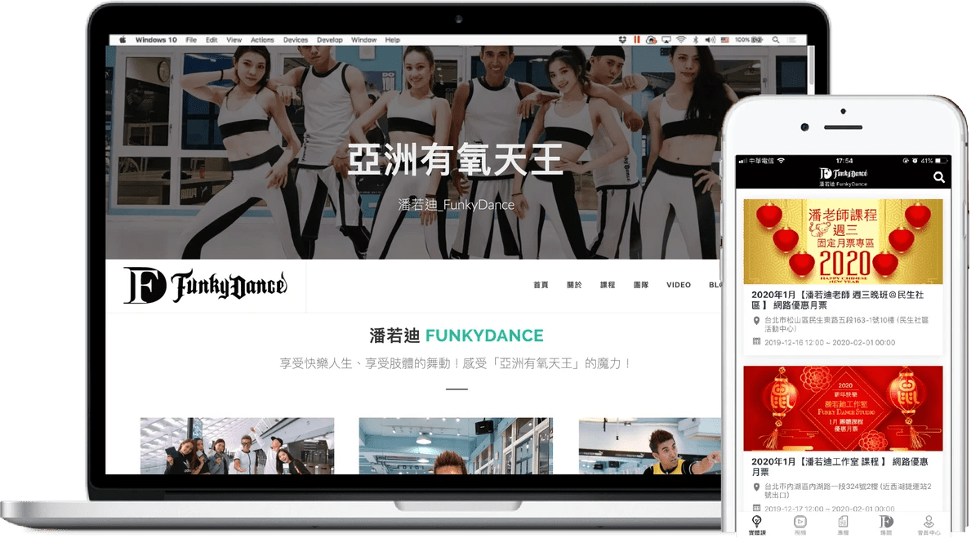Open the 潘老師課程 週三 2020 banner card
Image resolution: width=980 pixels, height=538 pixels.
tap(843, 242)
